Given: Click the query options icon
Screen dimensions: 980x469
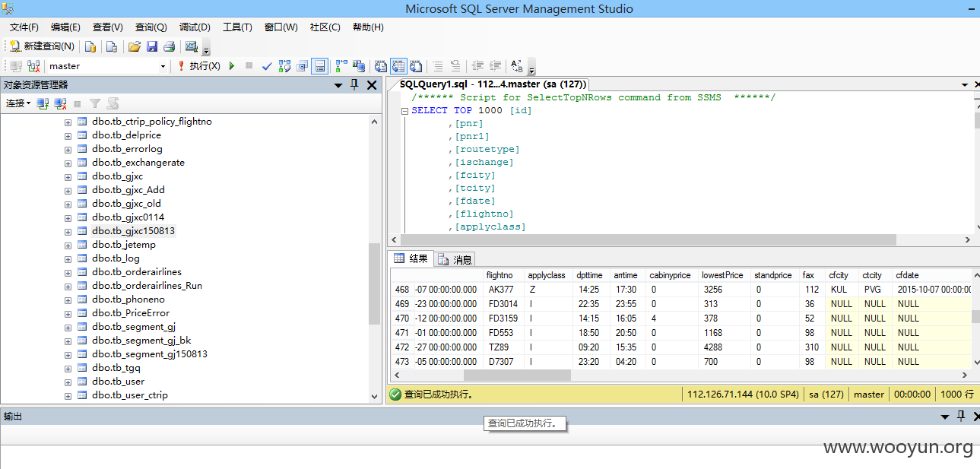Looking at the screenshot, I should click(x=303, y=66).
